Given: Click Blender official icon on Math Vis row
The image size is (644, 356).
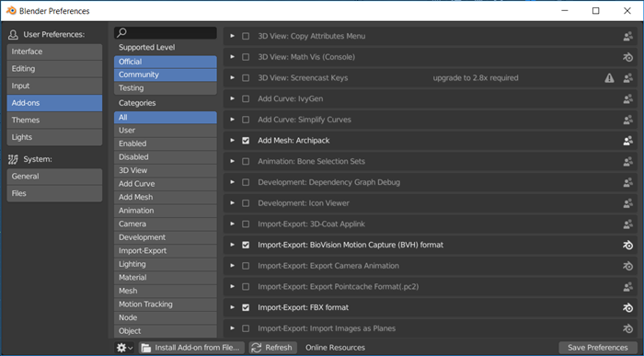Looking at the screenshot, I should [627, 57].
